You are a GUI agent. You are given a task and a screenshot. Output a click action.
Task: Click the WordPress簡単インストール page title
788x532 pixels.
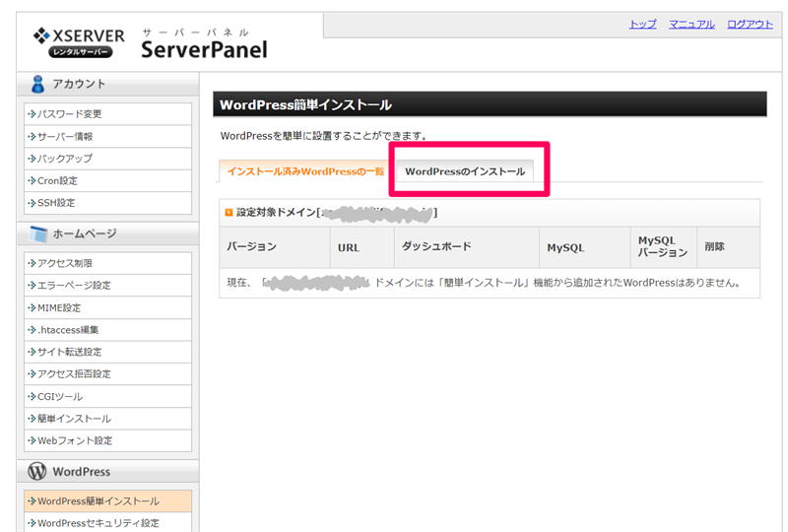[x=305, y=105]
